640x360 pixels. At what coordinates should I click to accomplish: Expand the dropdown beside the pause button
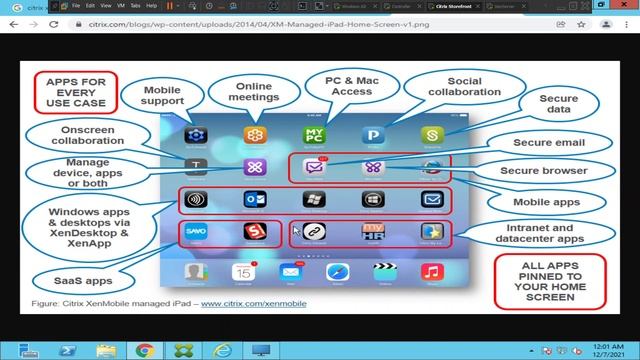pyautogui.click(x=178, y=6)
